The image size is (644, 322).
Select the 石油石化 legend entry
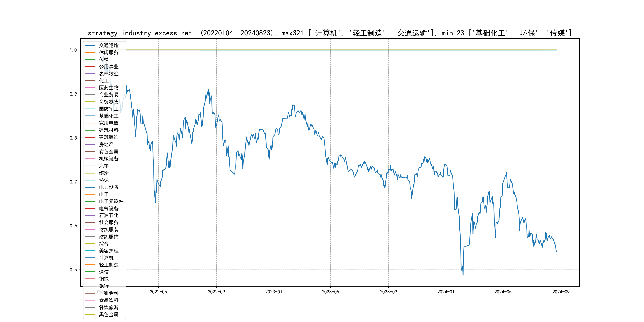[x=109, y=215]
